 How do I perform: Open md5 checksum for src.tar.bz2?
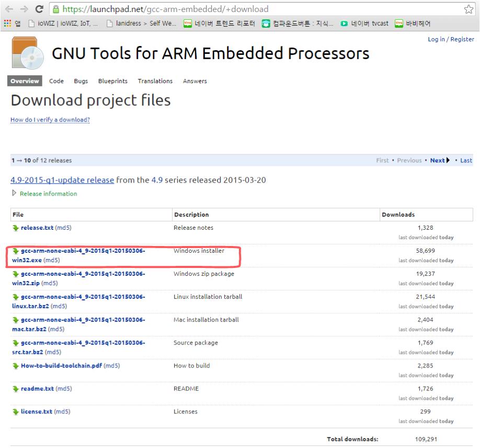(53, 352)
